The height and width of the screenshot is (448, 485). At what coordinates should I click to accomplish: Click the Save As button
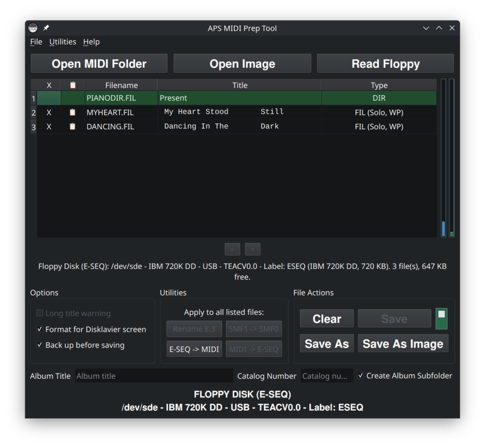327,343
